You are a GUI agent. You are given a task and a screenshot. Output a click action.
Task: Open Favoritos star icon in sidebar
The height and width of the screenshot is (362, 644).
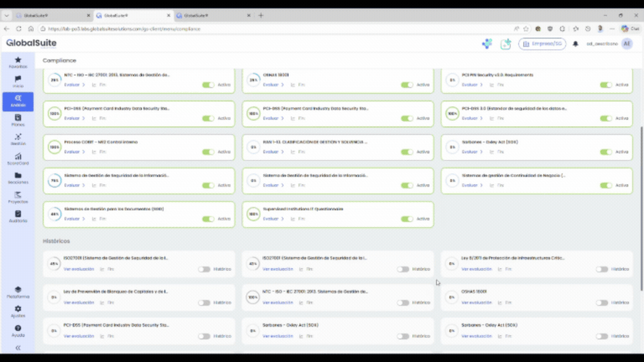point(18,61)
